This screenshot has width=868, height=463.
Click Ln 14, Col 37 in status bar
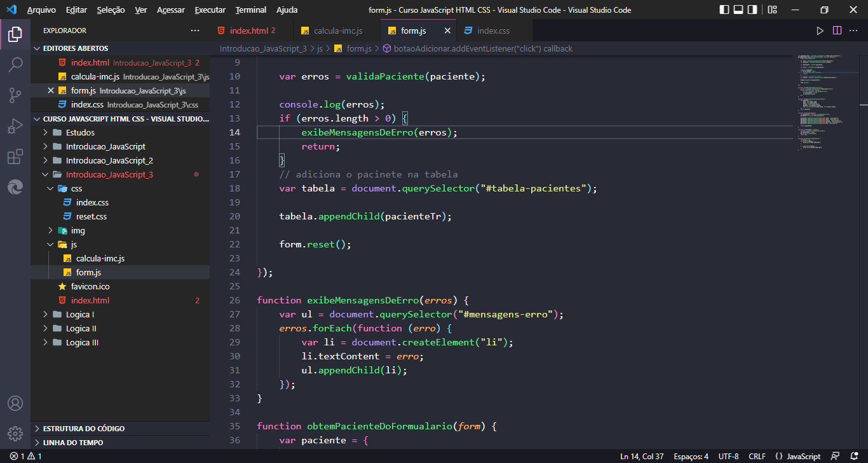642,457
